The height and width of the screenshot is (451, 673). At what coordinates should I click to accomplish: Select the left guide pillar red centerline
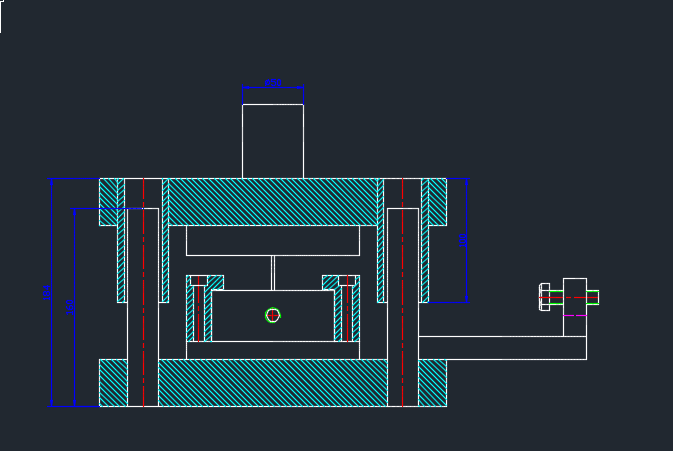click(x=143, y=292)
